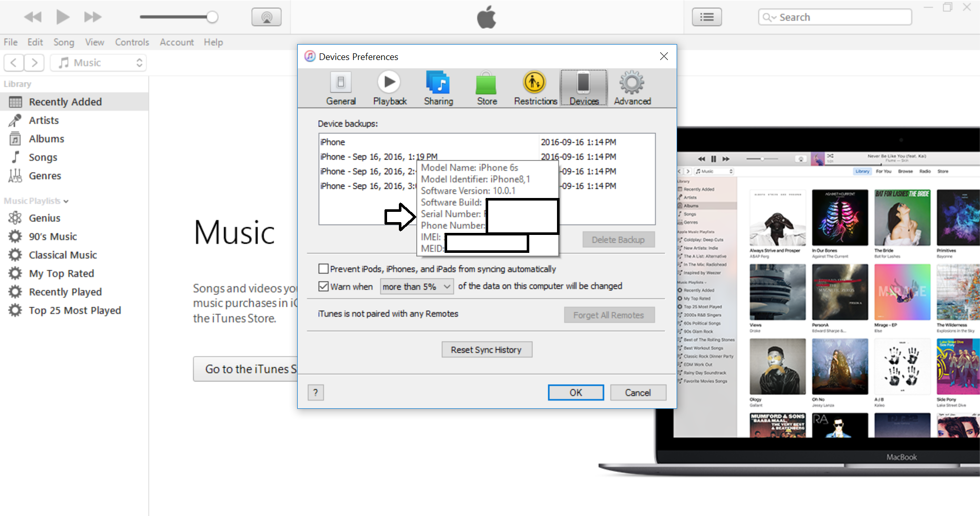The width and height of the screenshot is (980, 516).
Task: Close the Devices Preferences dialog
Action: 664,56
